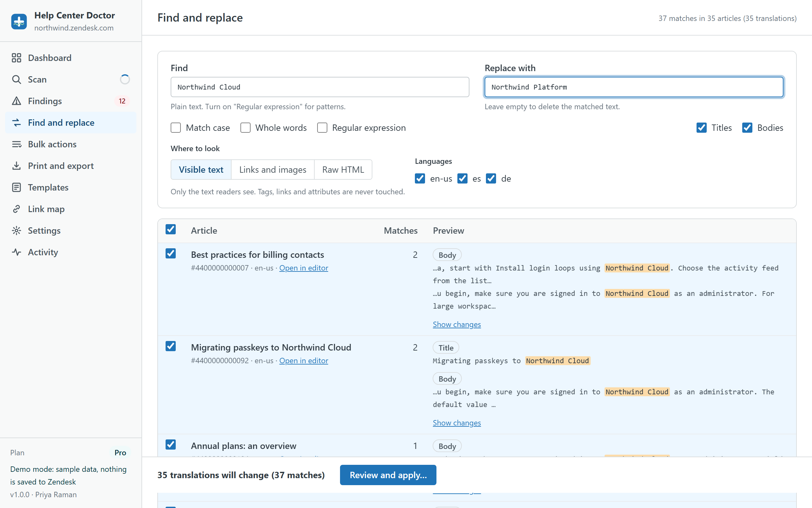
Task: Click Review and apply button
Action: [388, 475]
